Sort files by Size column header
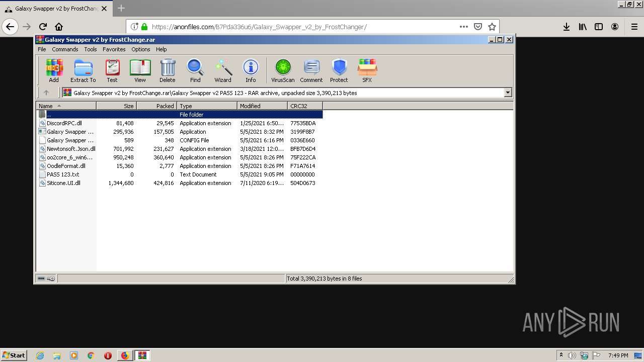 tap(116, 106)
